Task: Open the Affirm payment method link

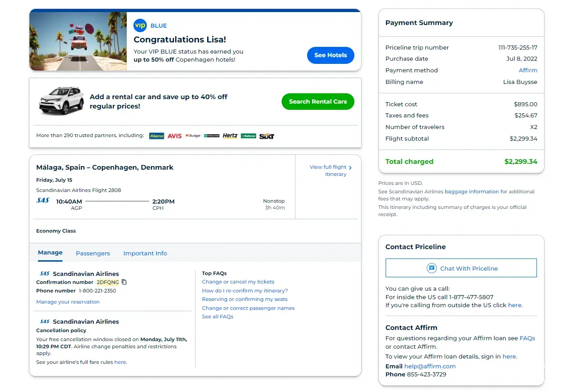Action: [x=528, y=70]
